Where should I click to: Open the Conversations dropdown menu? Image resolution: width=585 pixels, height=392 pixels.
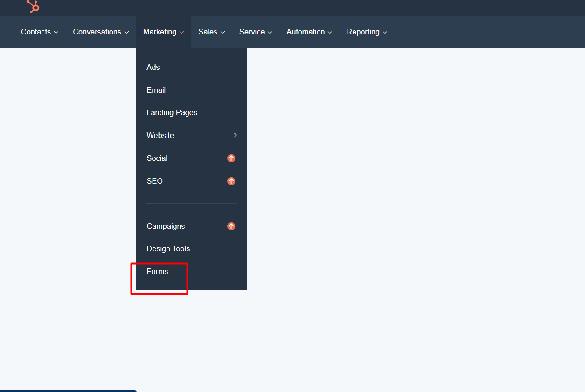(x=101, y=32)
